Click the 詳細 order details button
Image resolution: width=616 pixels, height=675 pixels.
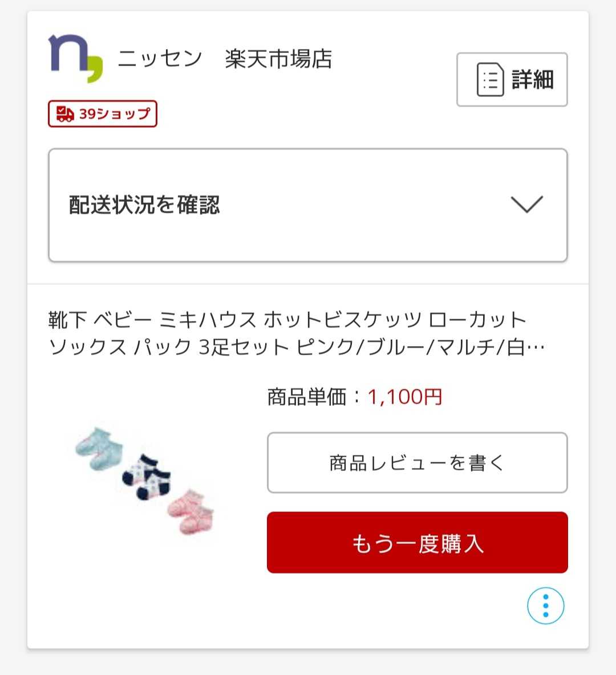tap(512, 80)
